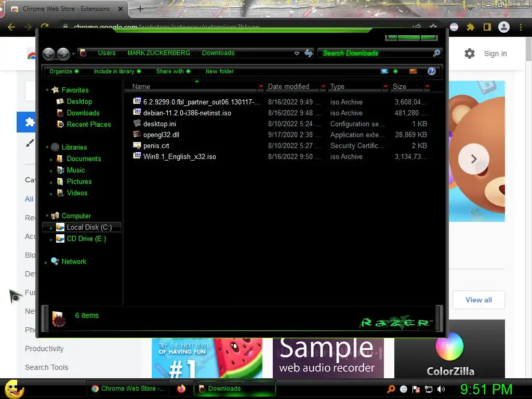Select Music library
The height and width of the screenshot is (399, 532).
(76, 170)
